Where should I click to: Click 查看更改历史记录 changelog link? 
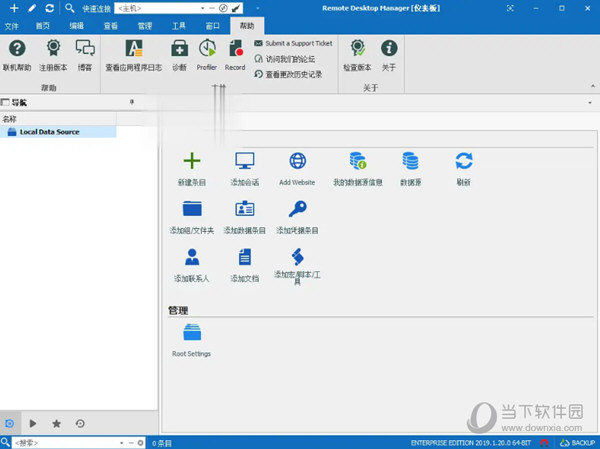288,74
